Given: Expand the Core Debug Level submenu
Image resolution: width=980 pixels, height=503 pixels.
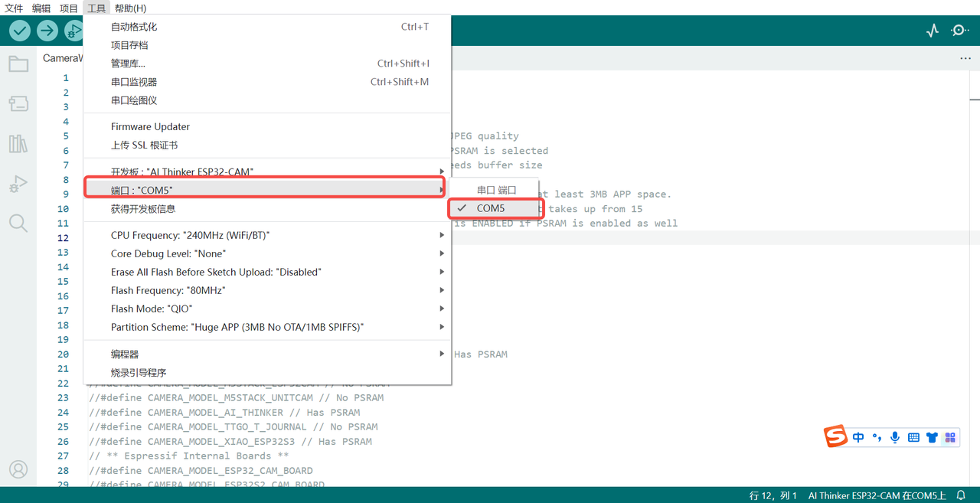Looking at the screenshot, I should click(267, 253).
